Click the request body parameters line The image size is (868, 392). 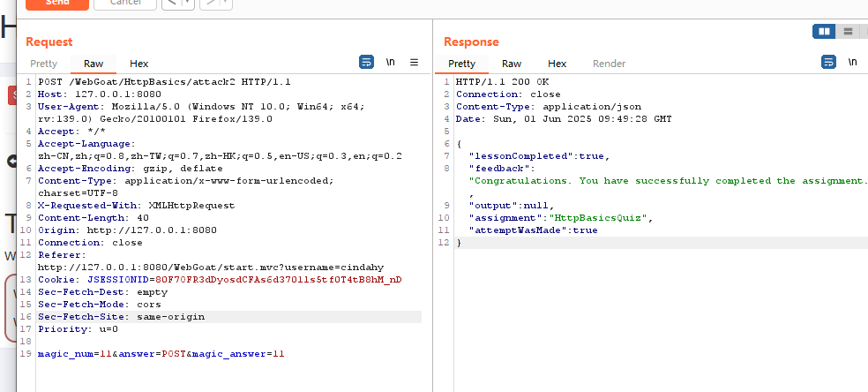161,353
